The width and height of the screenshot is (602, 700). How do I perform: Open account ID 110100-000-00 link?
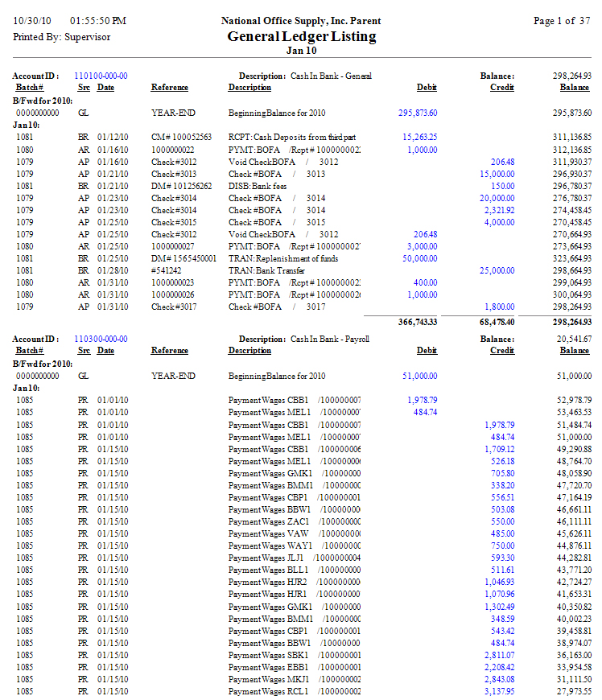point(101,76)
